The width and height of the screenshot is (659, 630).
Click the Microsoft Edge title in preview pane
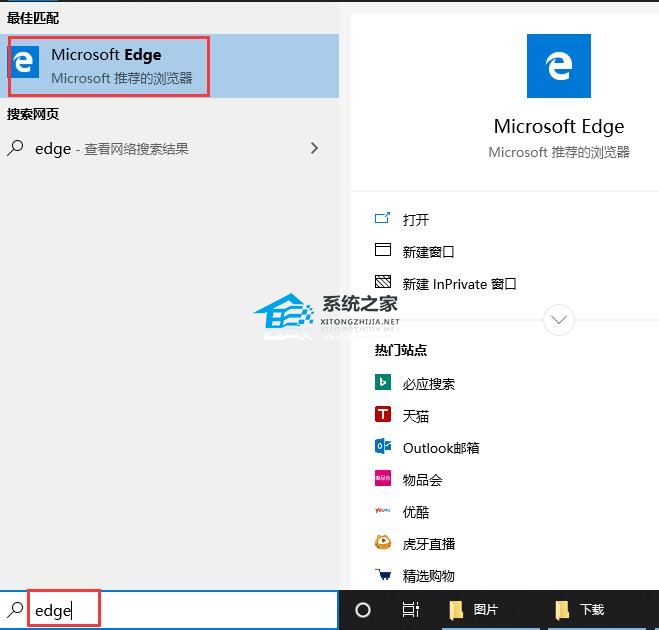559,127
